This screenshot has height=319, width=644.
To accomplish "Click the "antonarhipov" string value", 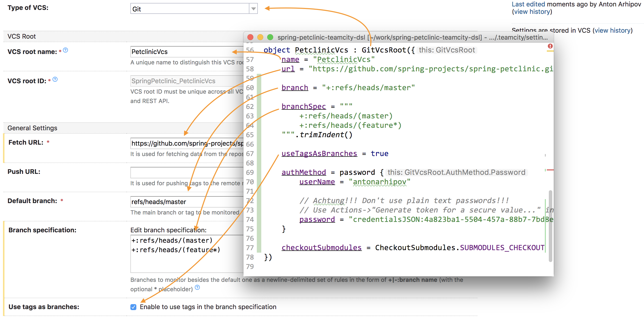I will 379,182.
